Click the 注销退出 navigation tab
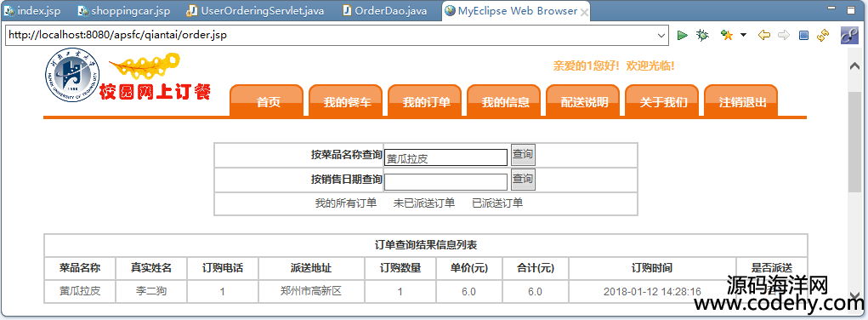This screenshot has height=320, width=868. click(x=742, y=101)
